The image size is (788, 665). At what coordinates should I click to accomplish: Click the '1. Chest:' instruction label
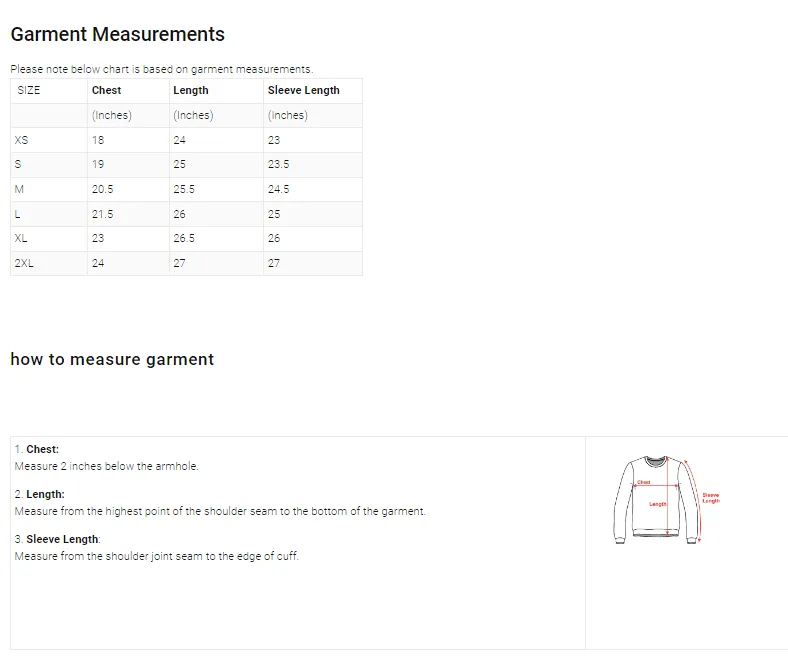point(37,449)
